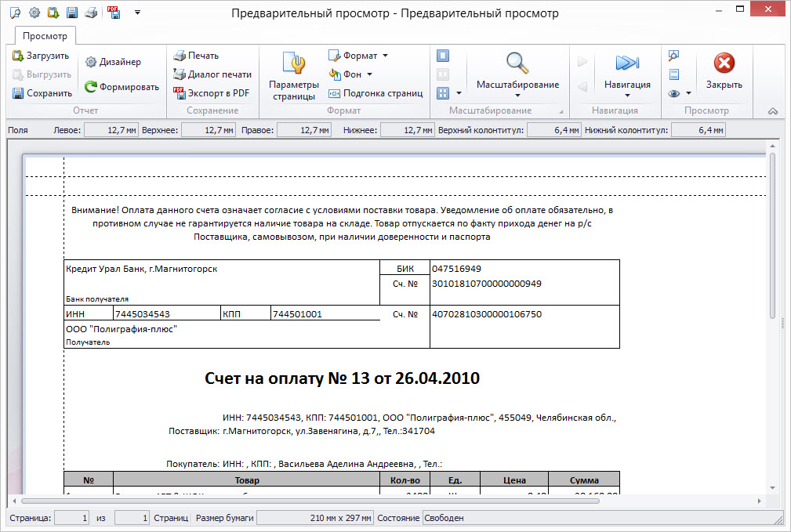Open Параметры страницы
This screenshot has width=791, height=532.
(x=294, y=76)
